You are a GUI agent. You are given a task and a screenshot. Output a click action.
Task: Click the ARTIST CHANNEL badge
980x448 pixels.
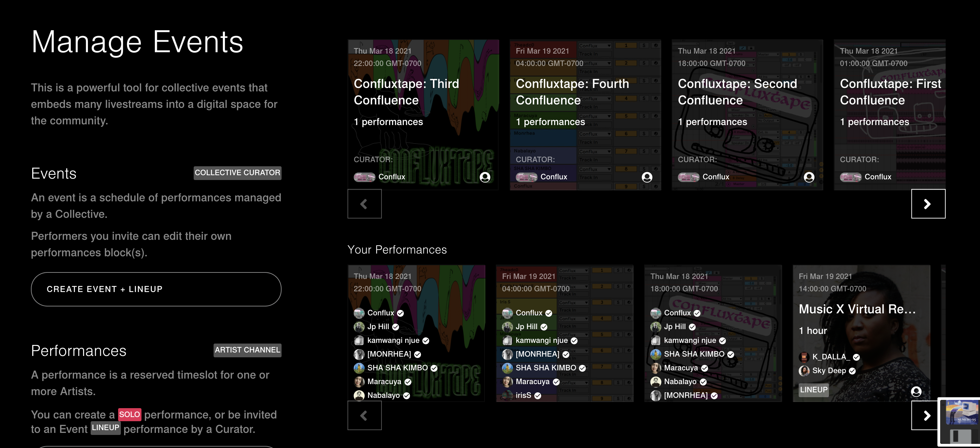point(247,350)
